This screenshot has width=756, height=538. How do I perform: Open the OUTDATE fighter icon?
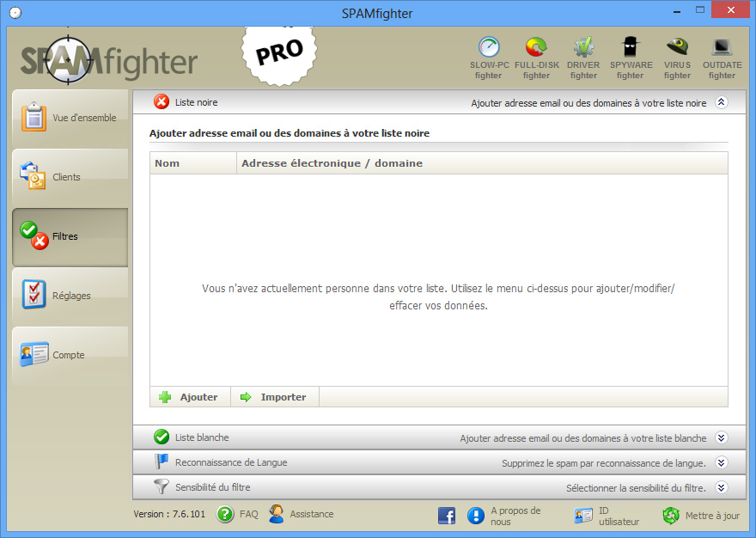722,47
